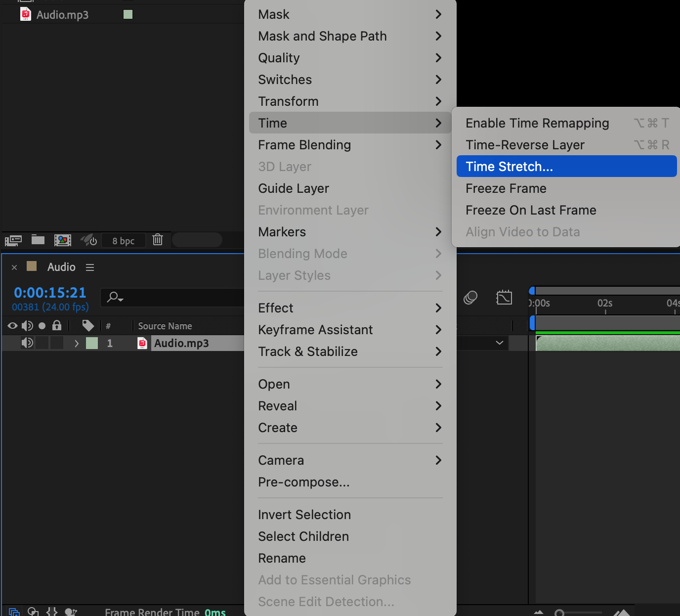
Task: Click the Interpret Footage icon
Action: coord(13,241)
